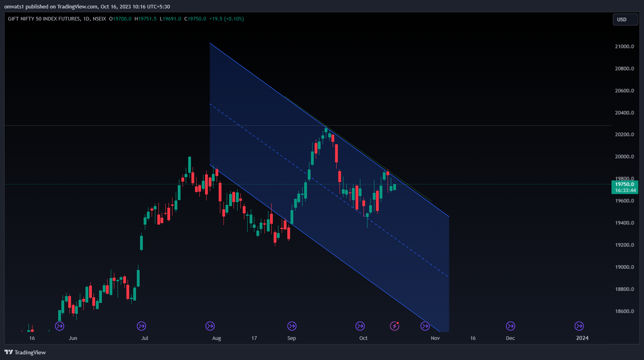The image size is (644, 360).
Task: Click the TradingView logo at bottom
Action: coord(25,352)
